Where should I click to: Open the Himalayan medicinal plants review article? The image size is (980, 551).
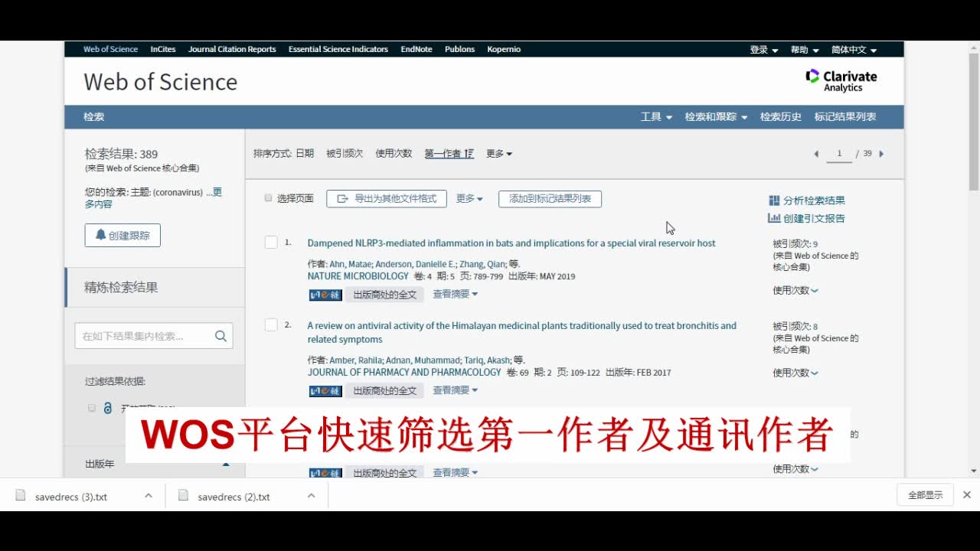coord(522,332)
